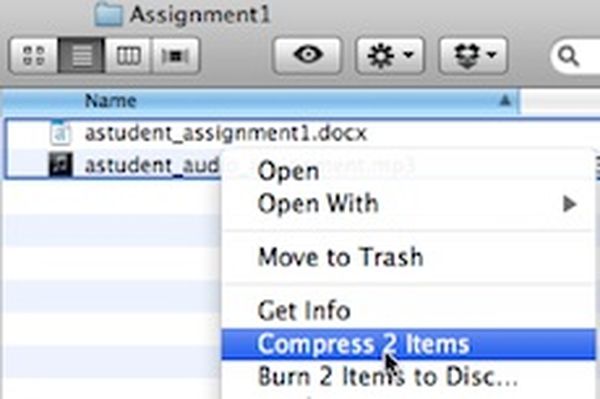
Task: Toggle sort order arrow in Name column
Action: 505,101
